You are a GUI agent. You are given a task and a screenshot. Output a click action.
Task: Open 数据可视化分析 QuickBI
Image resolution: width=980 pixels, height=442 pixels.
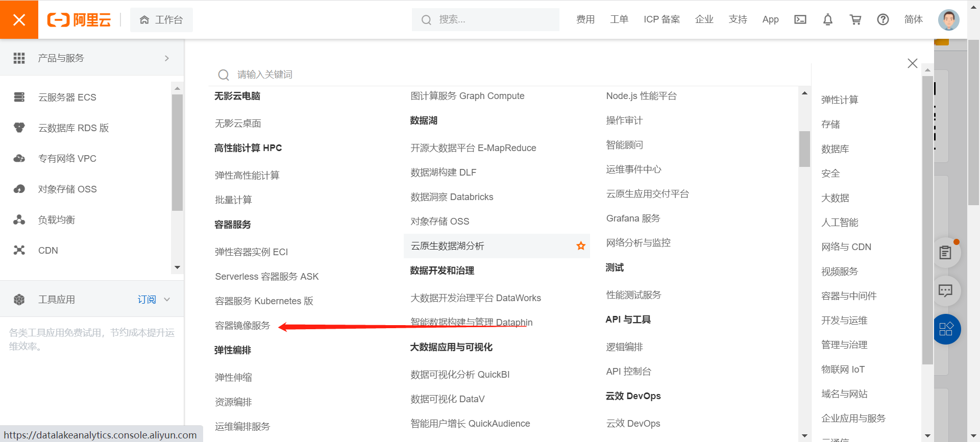[460, 375]
